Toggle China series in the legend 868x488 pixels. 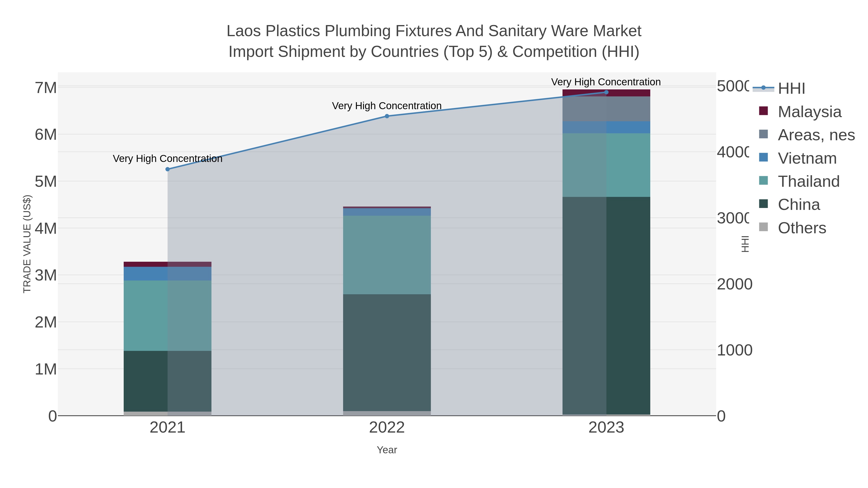(x=789, y=204)
